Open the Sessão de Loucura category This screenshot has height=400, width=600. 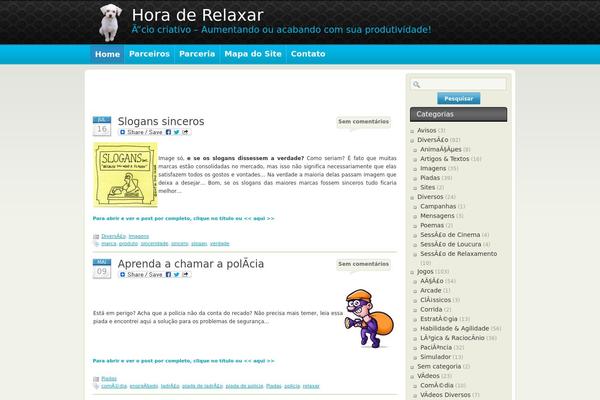point(451,244)
